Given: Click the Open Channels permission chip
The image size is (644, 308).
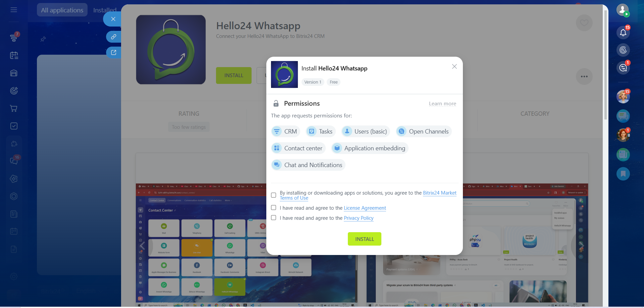Looking at the screenshot, I should click(424, 132).
